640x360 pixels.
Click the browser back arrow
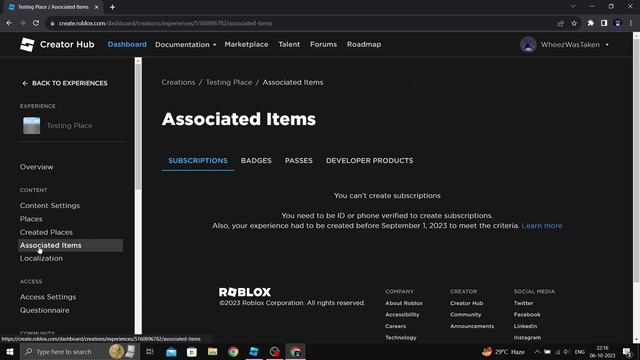click(9, 23)
